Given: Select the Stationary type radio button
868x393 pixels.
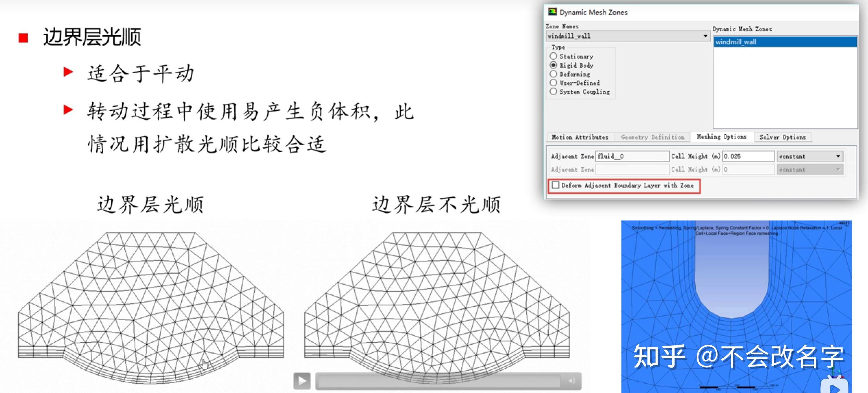Looking at the screenshot, I should 553,56.
